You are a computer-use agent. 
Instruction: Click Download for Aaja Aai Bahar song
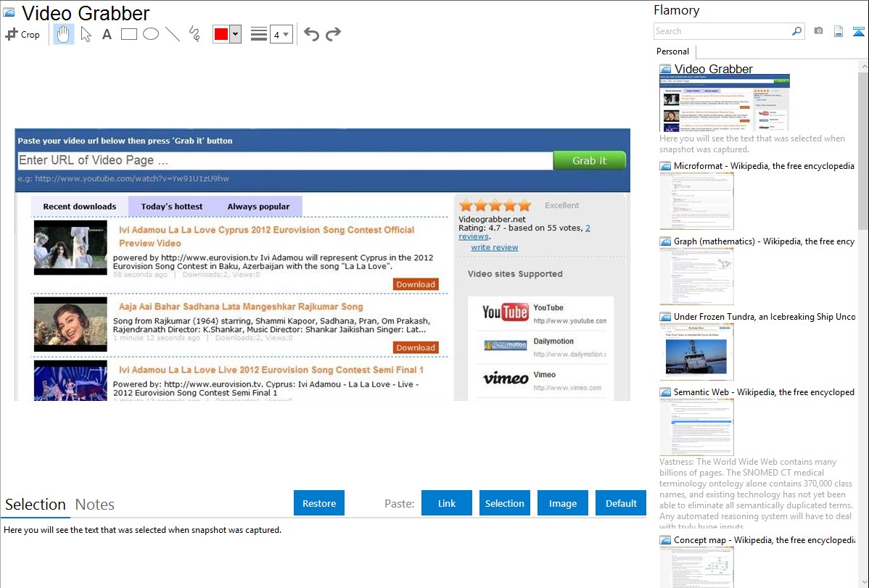point(416,347)
